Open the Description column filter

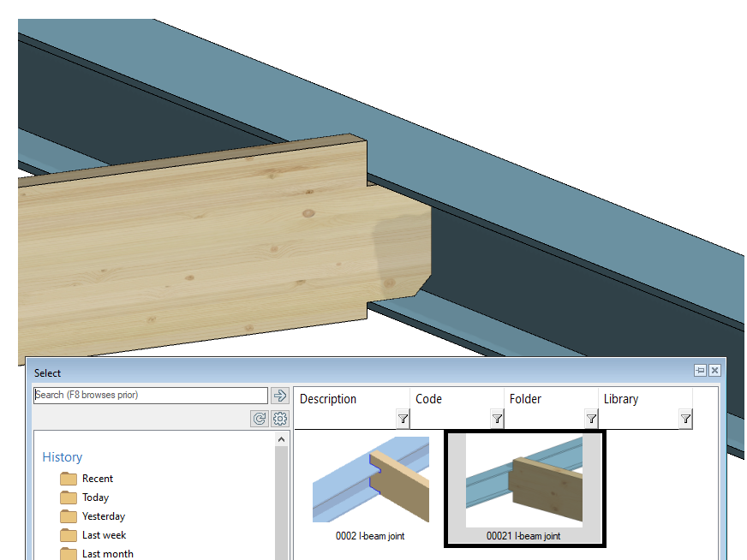coord(403,419)
